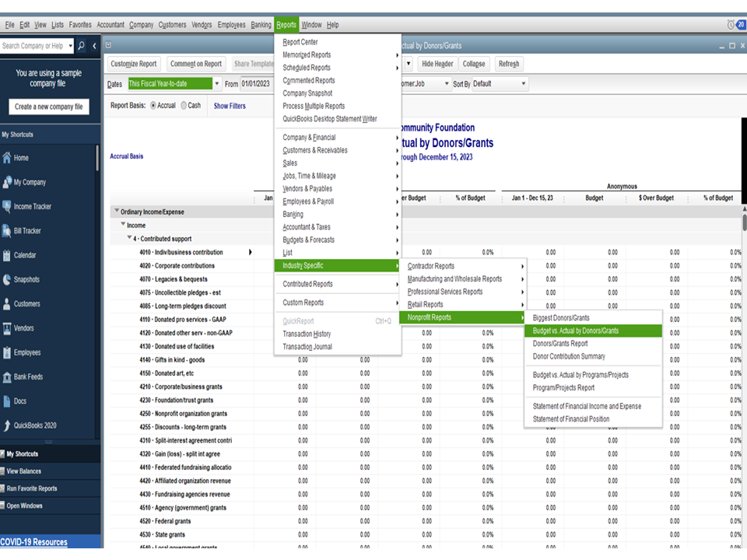The height and width of the screenshot is (560, 747).
Task: Open the Dates range dropdown
Action: (216, 84)
